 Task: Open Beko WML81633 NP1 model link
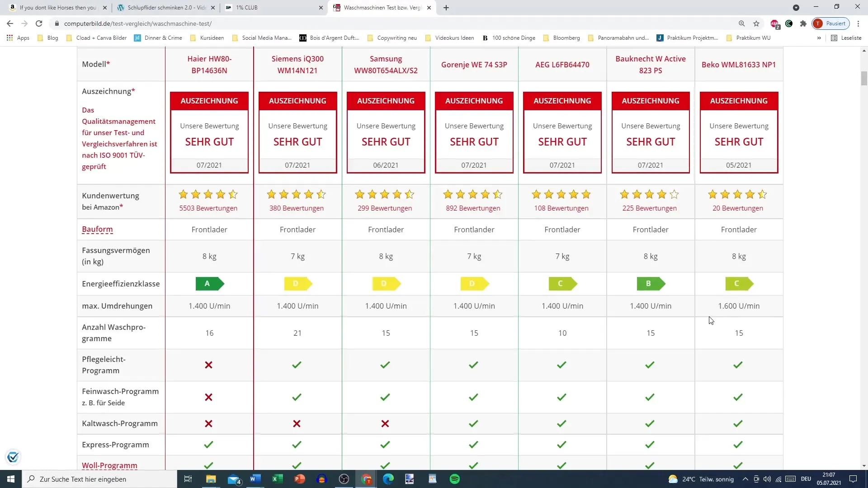pos(739,65)
